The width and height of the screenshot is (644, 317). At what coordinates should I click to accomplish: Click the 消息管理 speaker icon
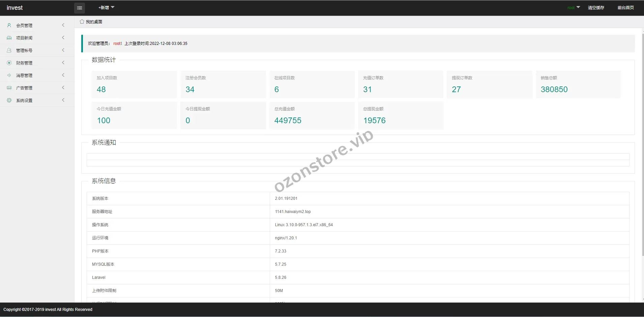[9, 75]
